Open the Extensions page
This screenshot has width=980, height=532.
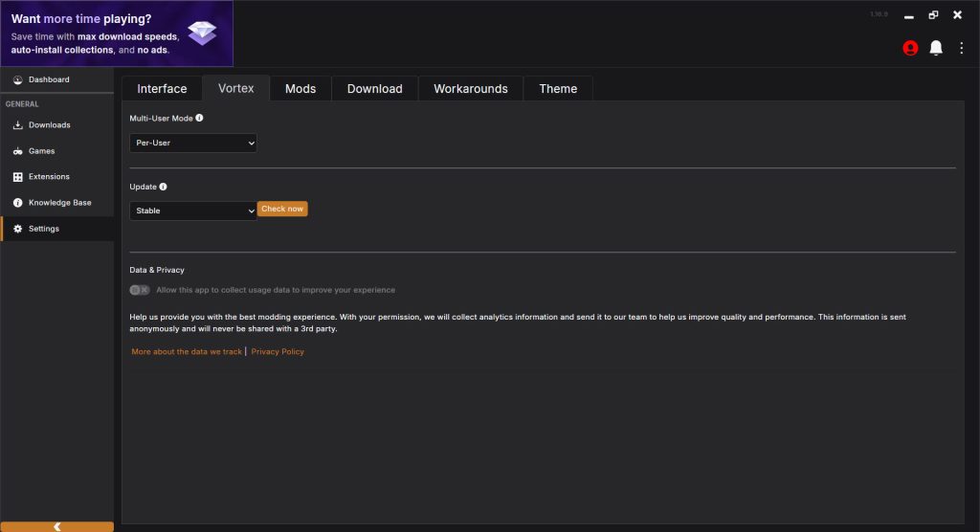tap(56, 177)
